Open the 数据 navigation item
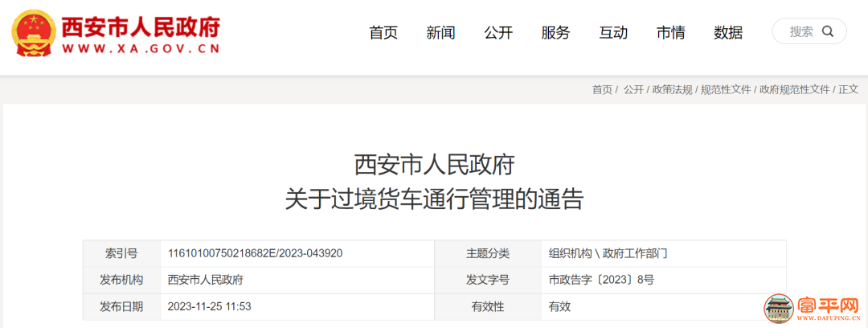This screenshot has height=328, width=868. (x=728, y=33)
